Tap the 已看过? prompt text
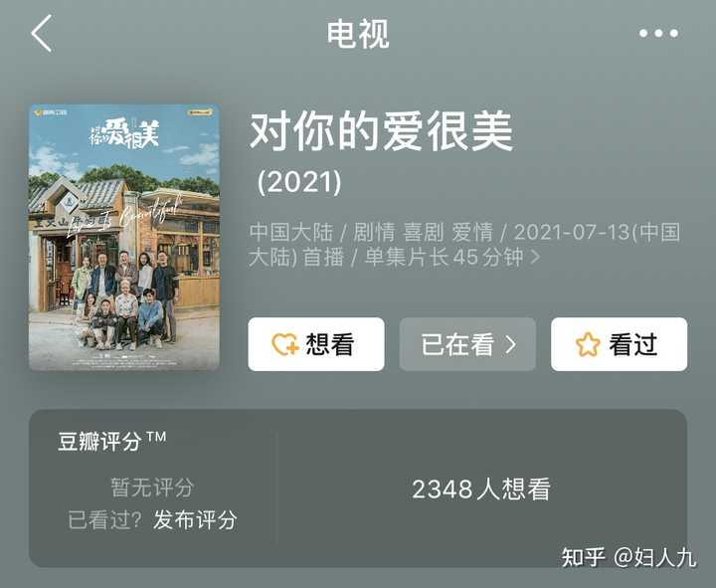The image size is (716, 588). click(x=105, y=520)
